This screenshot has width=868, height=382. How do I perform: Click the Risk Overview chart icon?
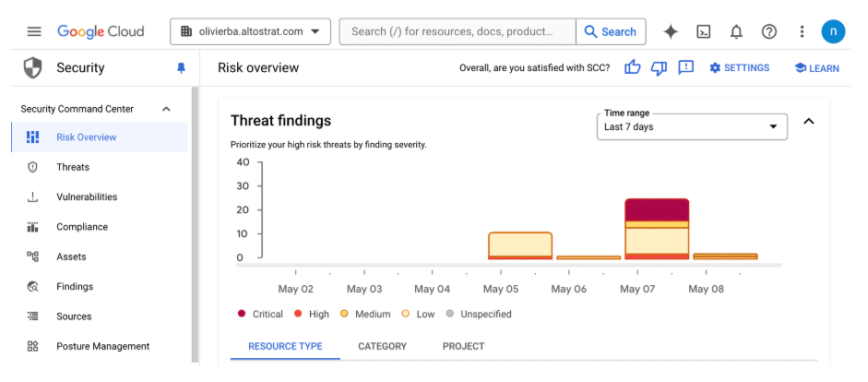point(32,137)
